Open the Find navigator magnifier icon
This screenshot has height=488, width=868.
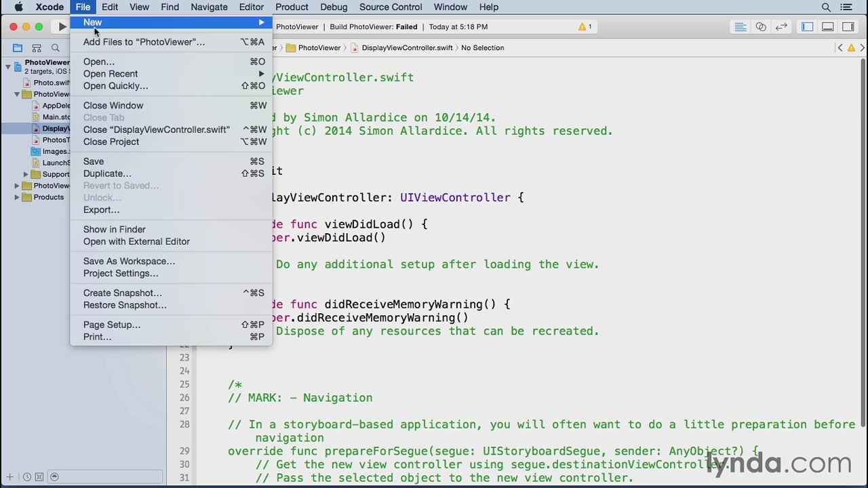click(56, 48)
